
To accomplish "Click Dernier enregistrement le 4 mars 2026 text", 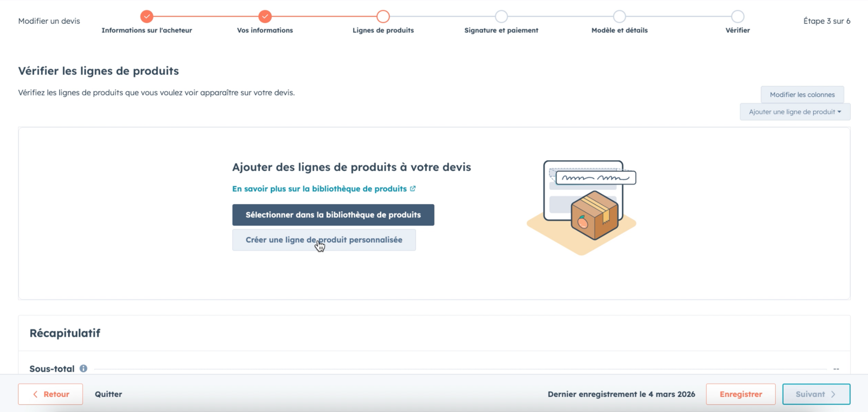I will pyautogui.click(x=621, y=394).
